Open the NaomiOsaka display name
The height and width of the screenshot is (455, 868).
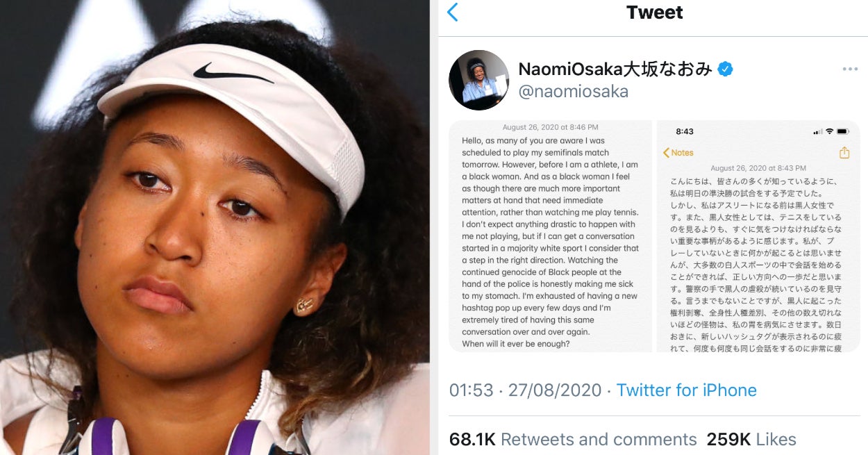[x=615, y=69]
